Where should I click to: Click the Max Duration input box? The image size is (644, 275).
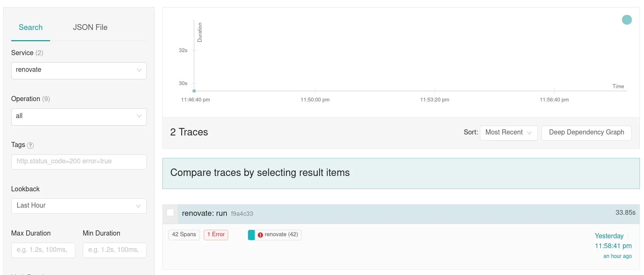(43, 250)
